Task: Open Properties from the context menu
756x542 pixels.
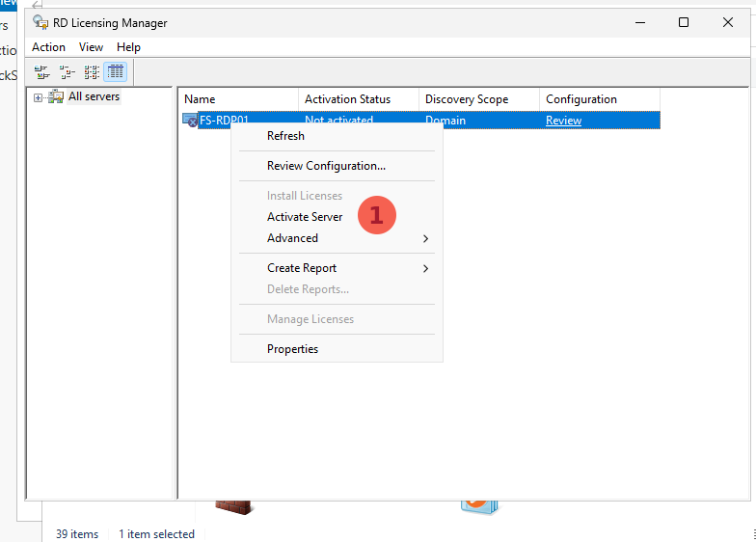Action: [292, 349]
